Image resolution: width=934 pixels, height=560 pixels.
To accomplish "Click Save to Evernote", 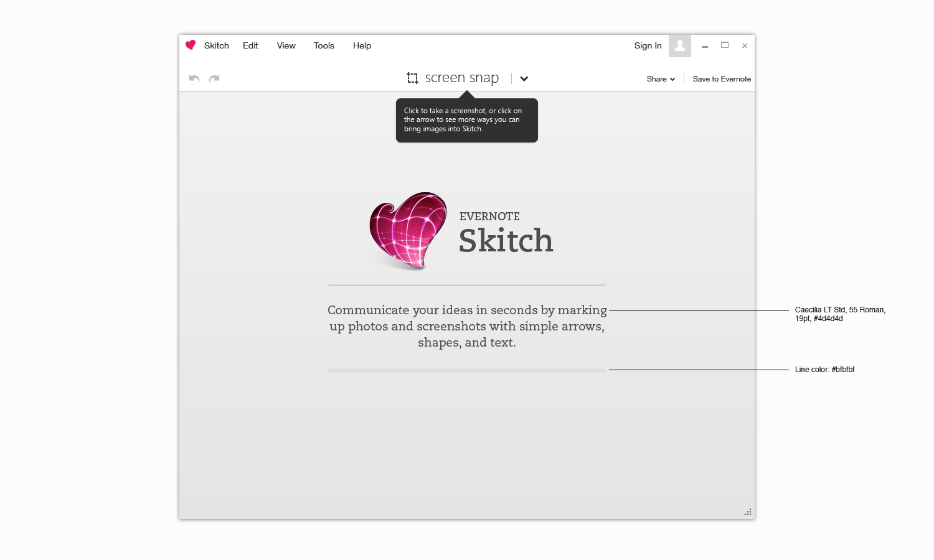I will [722, 79].
